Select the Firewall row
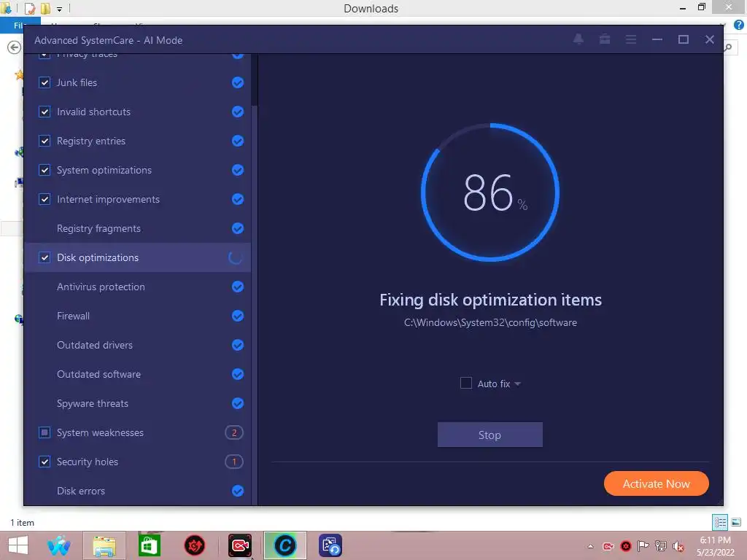747x560 pixels. pos(138,316)
